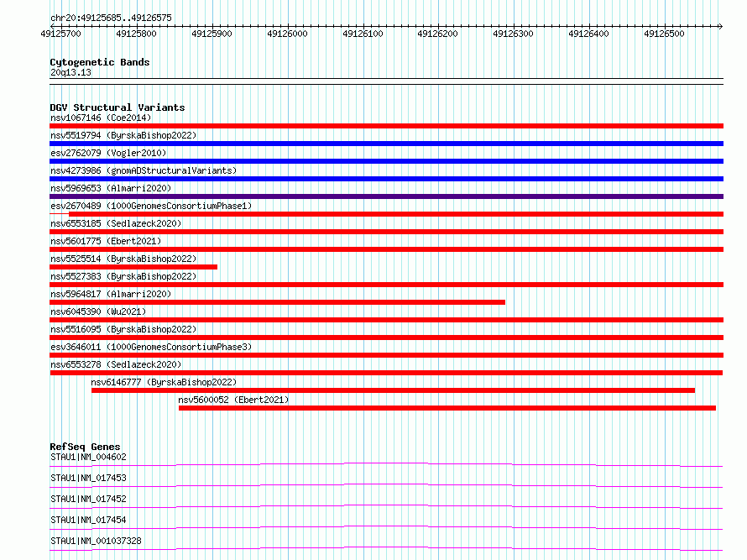Click the blue bar under esv2762079
Screen dimensions: 747x560
click(x=386, y=161)
